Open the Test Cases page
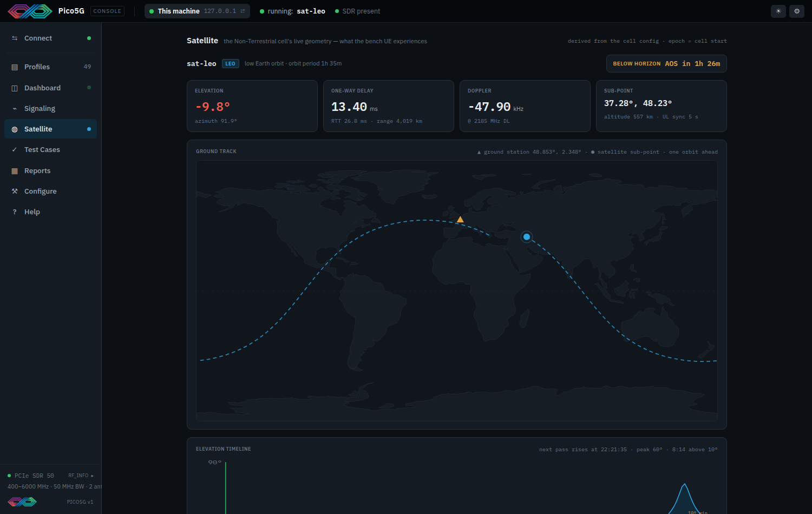 50,150
